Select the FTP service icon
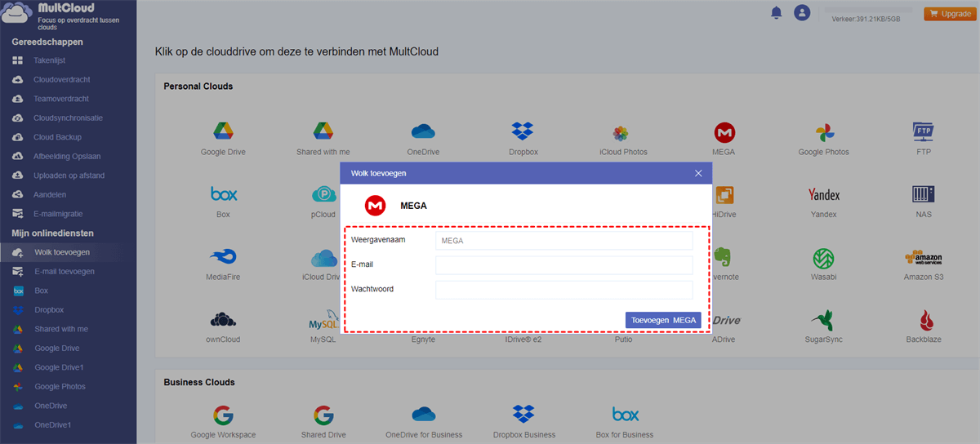The height and width of the screenshot is (444, 980). point(924,131)
